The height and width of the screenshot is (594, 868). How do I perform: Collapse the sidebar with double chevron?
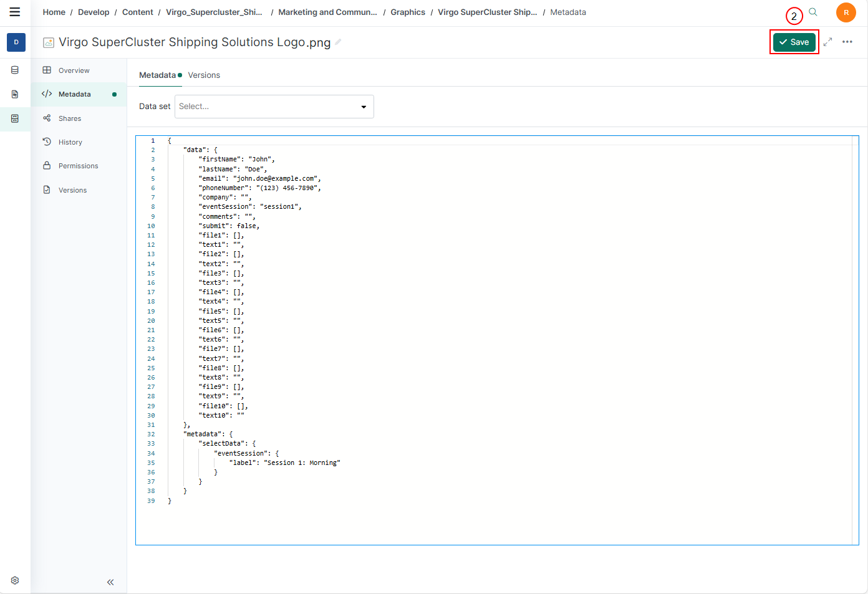pos(110,582)
